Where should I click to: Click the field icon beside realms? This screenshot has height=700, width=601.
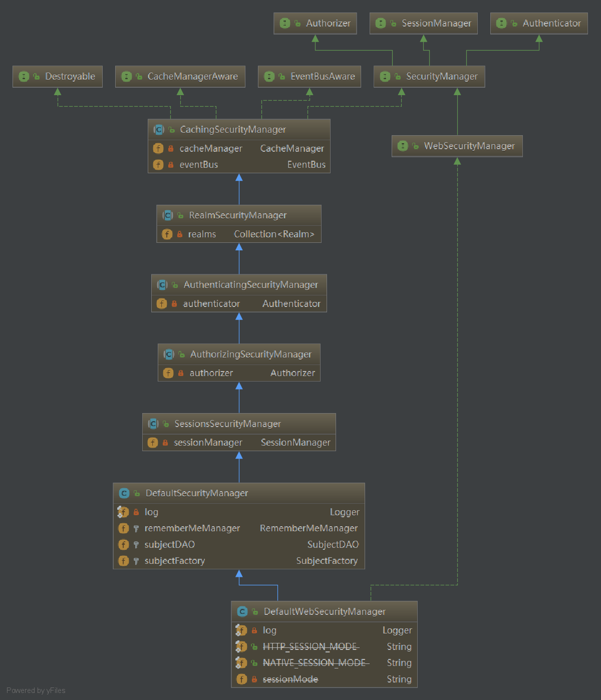(x=167, y=234)
